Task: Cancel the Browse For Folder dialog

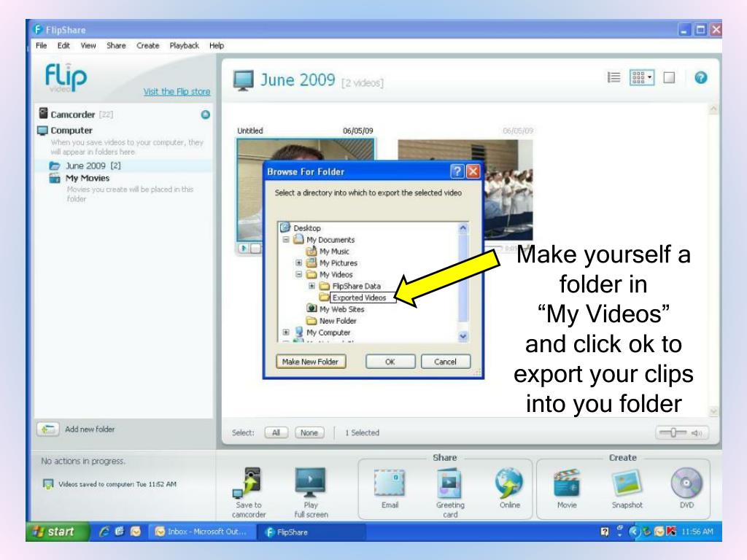Action: 446,362
